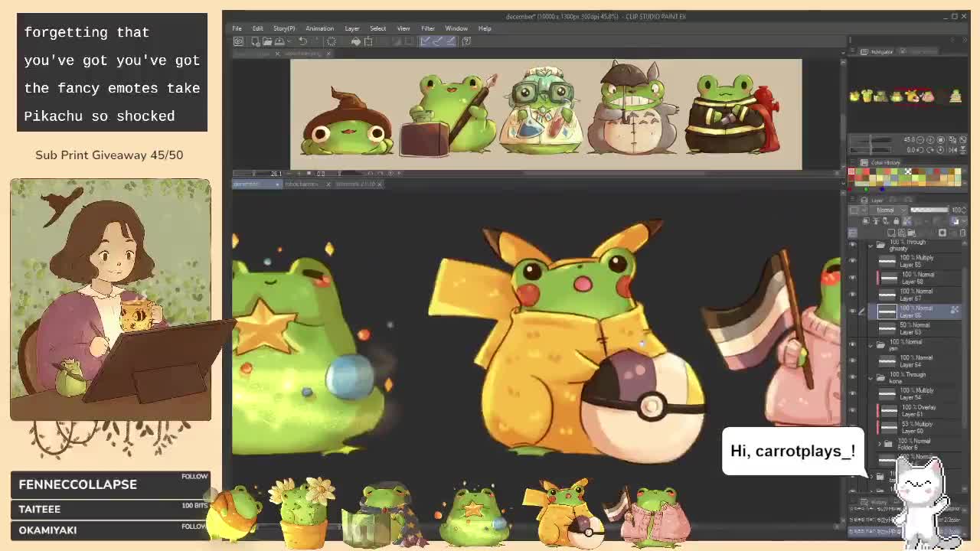Toggle the first snap to ruler icon
Screen dimensions: 980x551
click(425, 41)
